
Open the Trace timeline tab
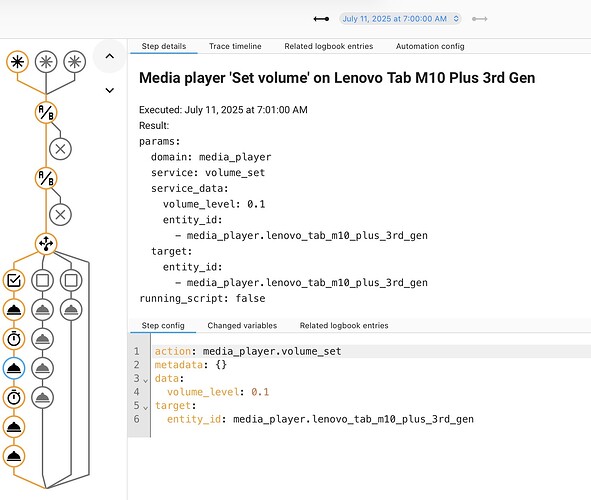(235, 46)
